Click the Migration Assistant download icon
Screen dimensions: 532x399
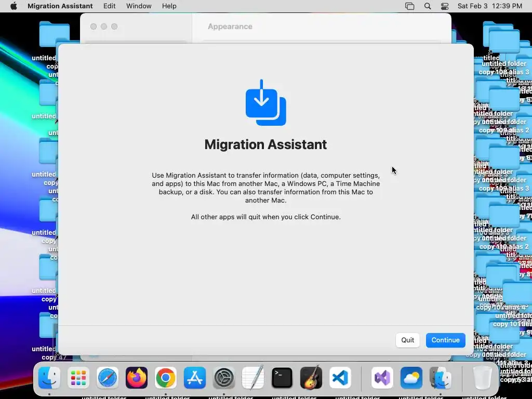(x=265, y=103)
